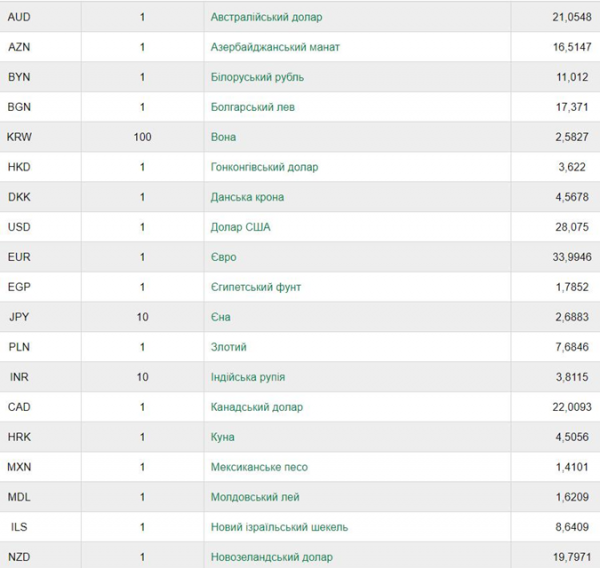Screen dimensions: 600x568
Task: Click the Новий ізраїльський шекель link
Action: (279, 527)
